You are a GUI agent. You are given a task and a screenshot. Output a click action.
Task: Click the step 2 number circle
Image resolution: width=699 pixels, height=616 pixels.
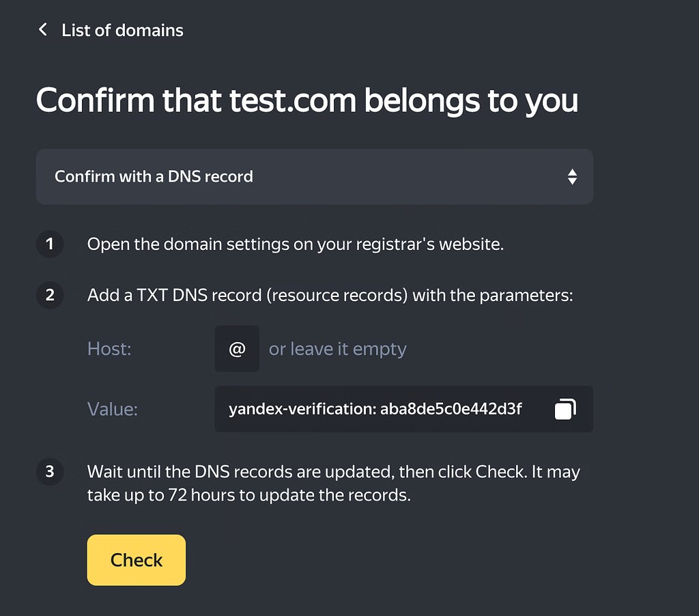point(50,296)
